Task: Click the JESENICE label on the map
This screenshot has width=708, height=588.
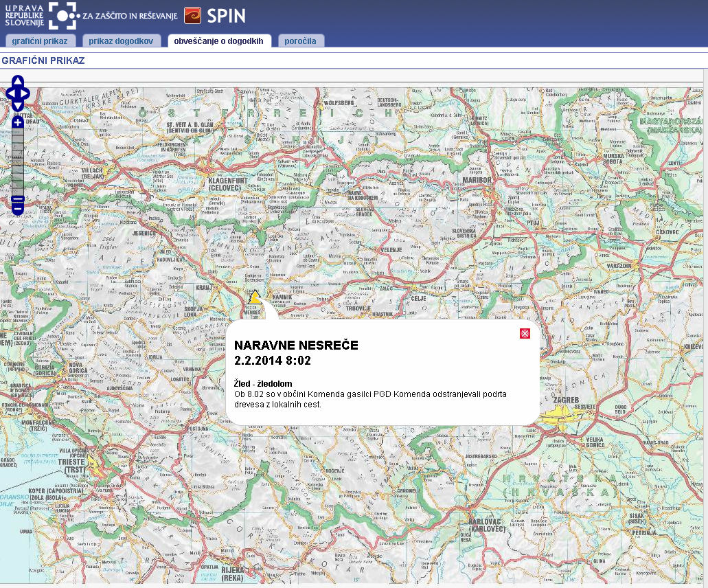Action: tap(144, 233)
